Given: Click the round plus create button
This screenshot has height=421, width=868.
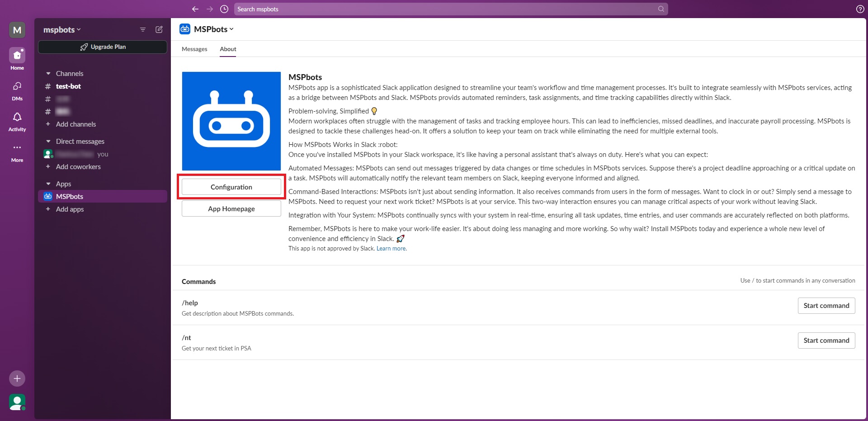Looking at the screenshot, I should [17, 378].
